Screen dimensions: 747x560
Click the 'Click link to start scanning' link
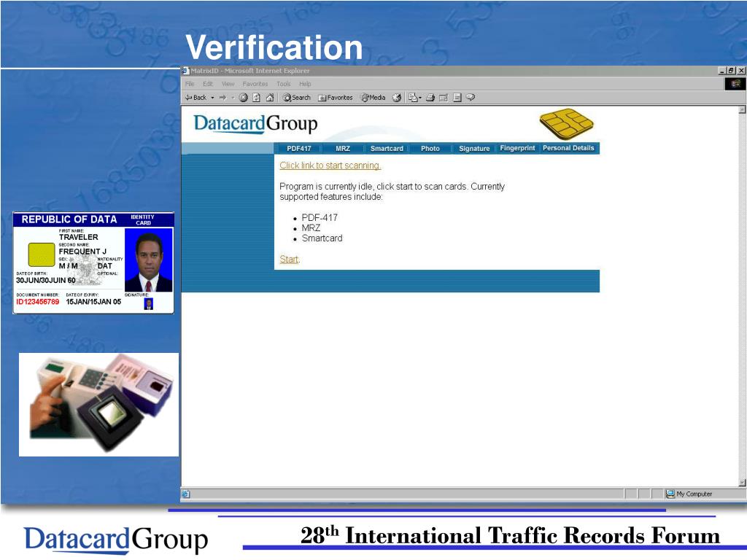[x=330, y=166]
